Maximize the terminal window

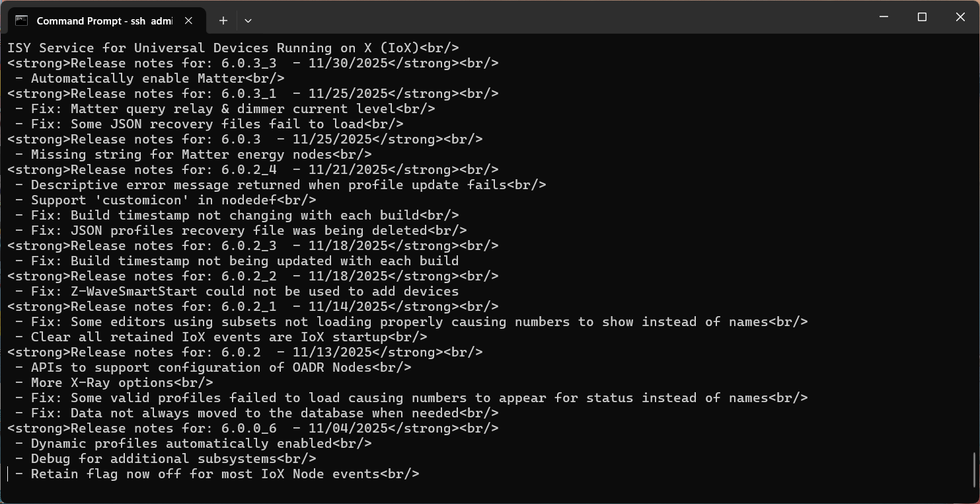[x=921, y=17]
